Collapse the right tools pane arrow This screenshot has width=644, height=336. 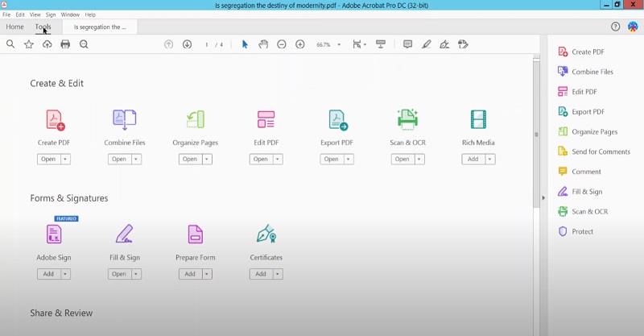pyautogui.click(x=543, y=198)
